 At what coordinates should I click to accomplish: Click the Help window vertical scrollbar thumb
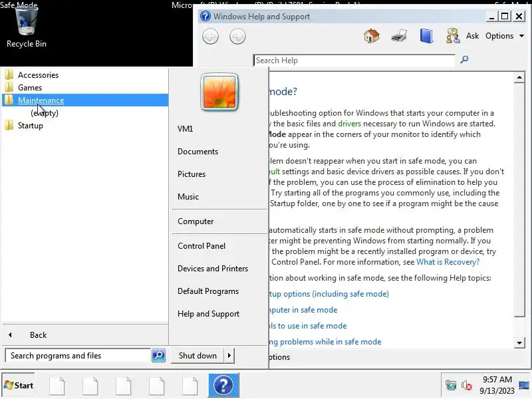coord(519,200)
